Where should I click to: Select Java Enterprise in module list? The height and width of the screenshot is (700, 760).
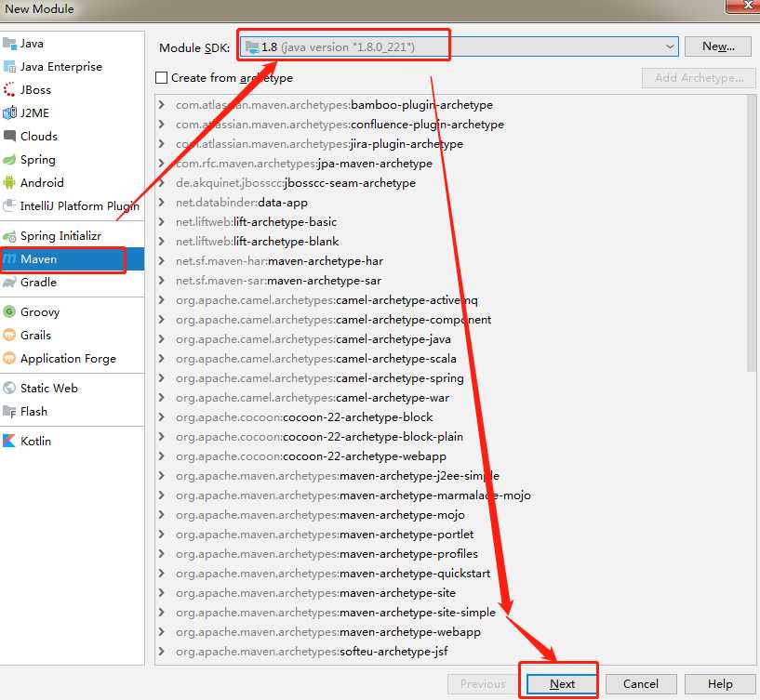pyautogui.click(x=73, y=67)
